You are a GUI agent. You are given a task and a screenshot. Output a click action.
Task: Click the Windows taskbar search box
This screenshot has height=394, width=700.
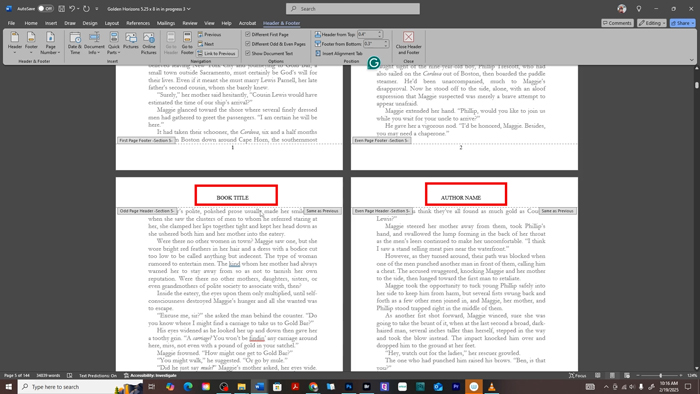(80, 386)
